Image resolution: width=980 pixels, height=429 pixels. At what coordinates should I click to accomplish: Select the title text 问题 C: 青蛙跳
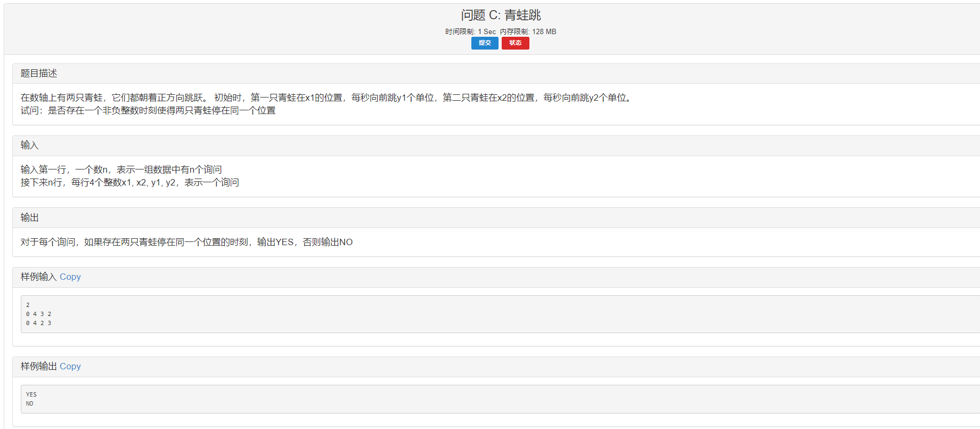(501, 15)
